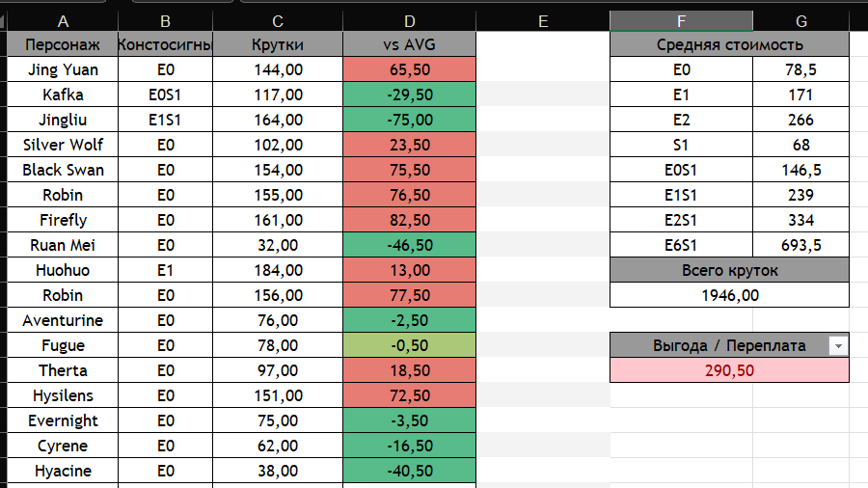Click the 693,5 average cost value
This screenshot has width=868, height=488.
801,245
